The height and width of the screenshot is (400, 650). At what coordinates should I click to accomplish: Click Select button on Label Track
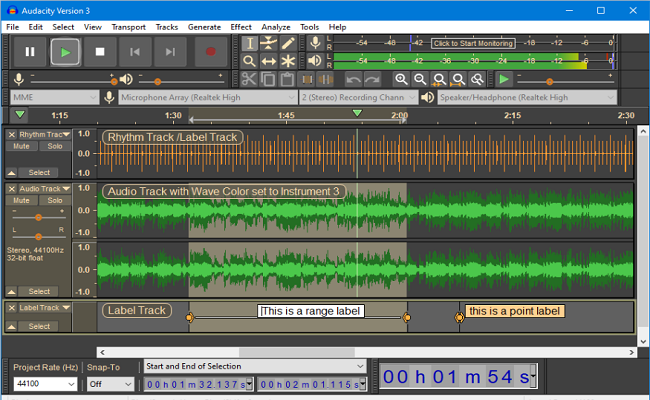(39, 326)
